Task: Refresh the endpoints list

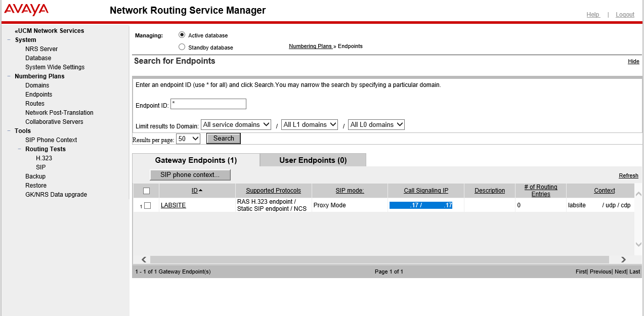Action: (x=628, y=175)
